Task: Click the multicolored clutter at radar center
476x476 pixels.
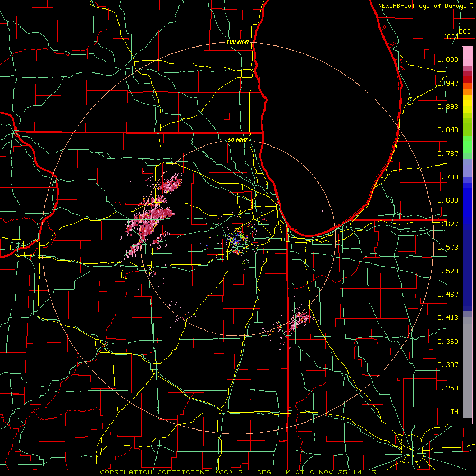Action: pos(239,239)
